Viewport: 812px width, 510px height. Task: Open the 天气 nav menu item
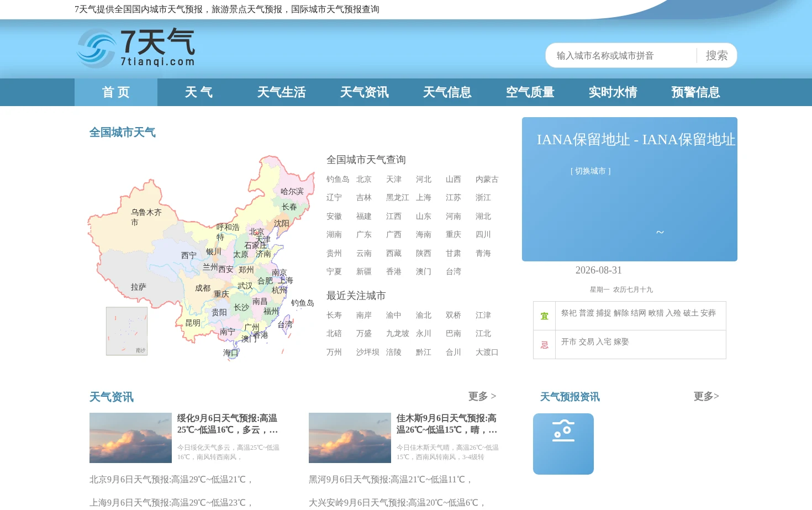[199, 92]
